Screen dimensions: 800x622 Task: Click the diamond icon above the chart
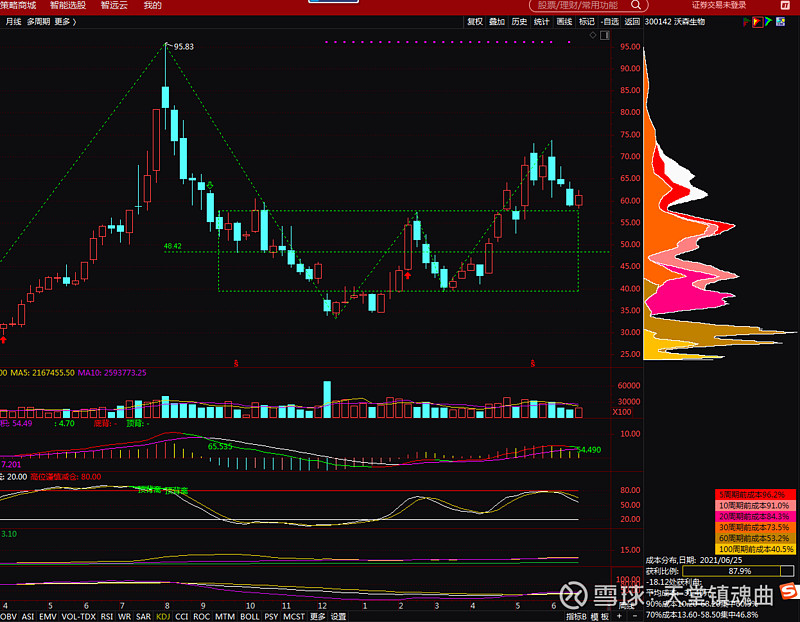(593, 35)
